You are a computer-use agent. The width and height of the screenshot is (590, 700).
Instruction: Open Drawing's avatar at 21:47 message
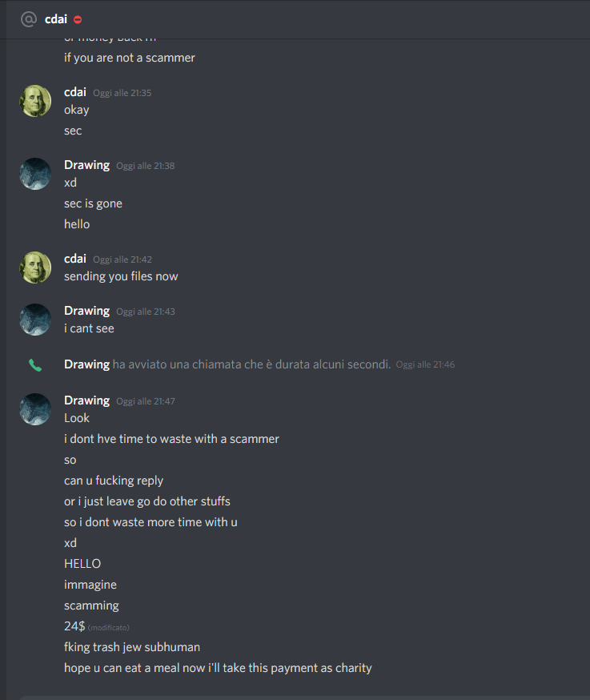pyautogui.click(x=35, y=409)
